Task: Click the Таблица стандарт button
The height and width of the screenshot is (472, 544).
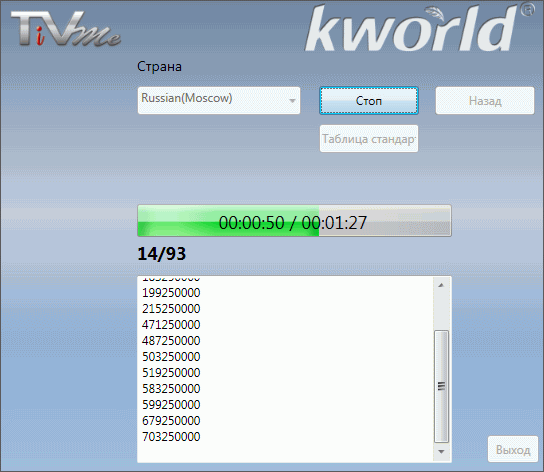Action: pyautogui.click(x=369, y=139)
